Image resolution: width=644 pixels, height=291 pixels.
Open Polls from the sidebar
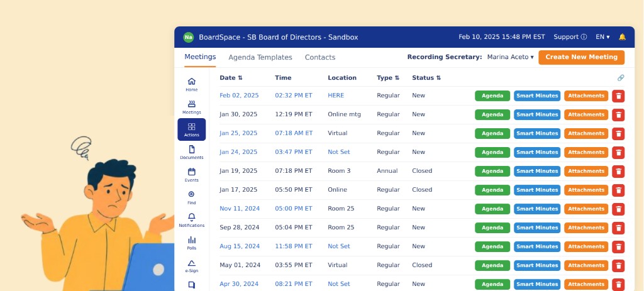coord(191,243)
